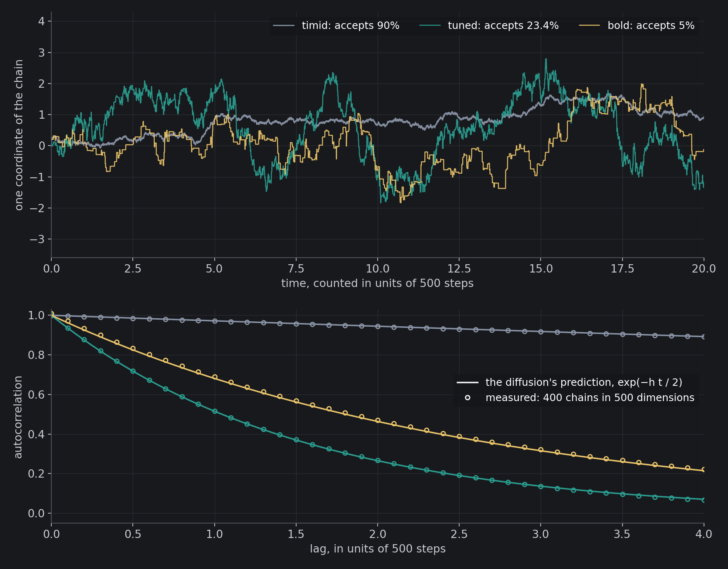Click tick label '0.6' on the autocorrelation axis
Screen dimensions: 728x569
click(36, 394)
